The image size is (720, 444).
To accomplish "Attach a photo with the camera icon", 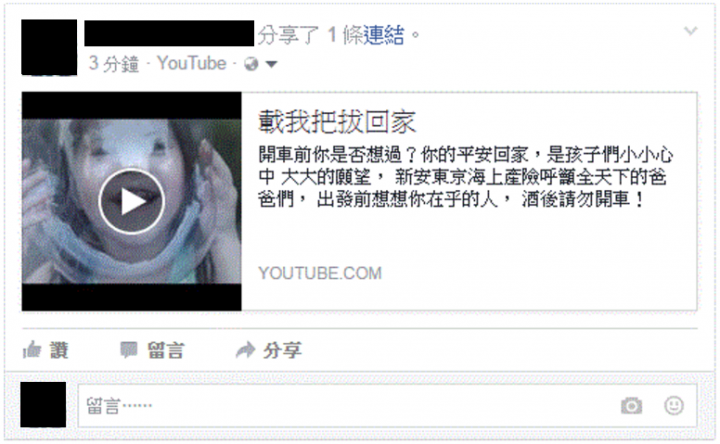I will coord(632,406).
